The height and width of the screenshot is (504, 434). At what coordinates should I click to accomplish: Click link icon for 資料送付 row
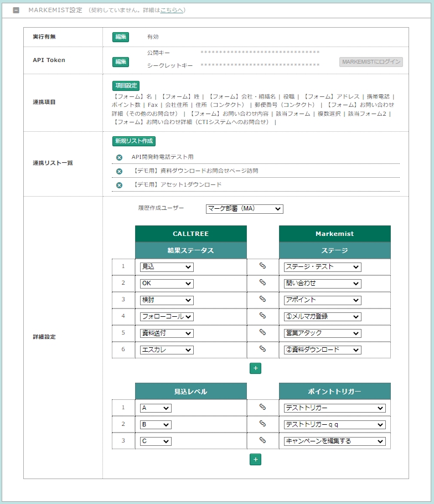(x=262, y=332)
